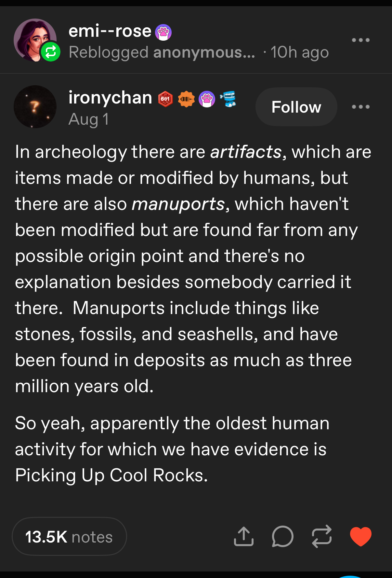Viewport: 392px width, 578px height.
Task: Tap the blue chattering teeth badge
Action: tap(229, 99)
